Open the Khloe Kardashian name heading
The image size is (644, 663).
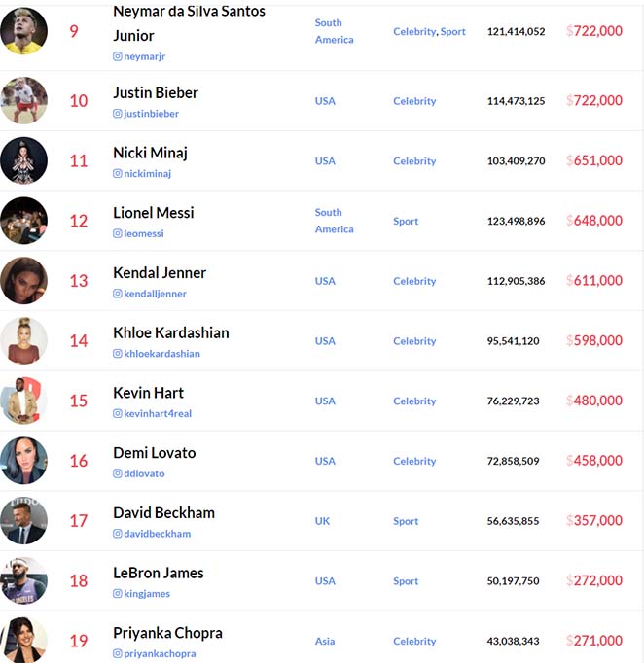tap(171, 333)
